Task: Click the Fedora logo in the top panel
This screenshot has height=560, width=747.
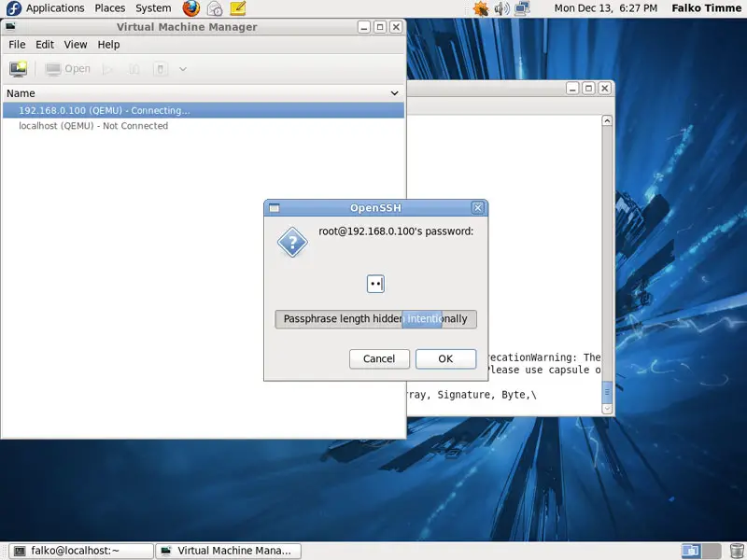Action: (x=14, y=8)
